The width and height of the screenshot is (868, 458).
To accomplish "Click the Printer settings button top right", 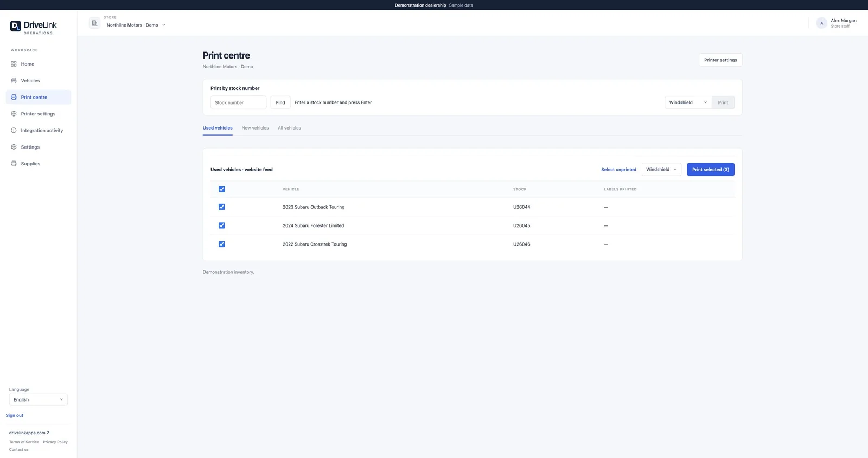I will pyautogui.click(x=720, y=60).
